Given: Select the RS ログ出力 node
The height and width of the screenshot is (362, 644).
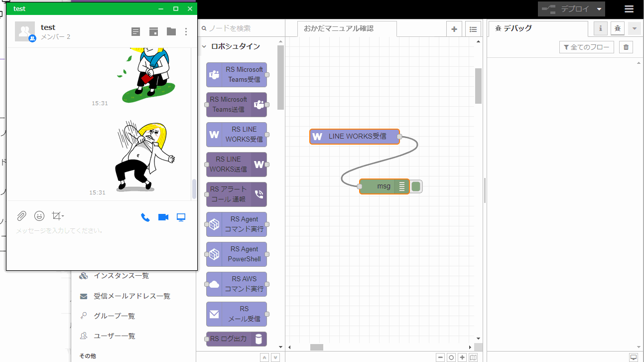Looking at the screenshot, I should point(237,339).
